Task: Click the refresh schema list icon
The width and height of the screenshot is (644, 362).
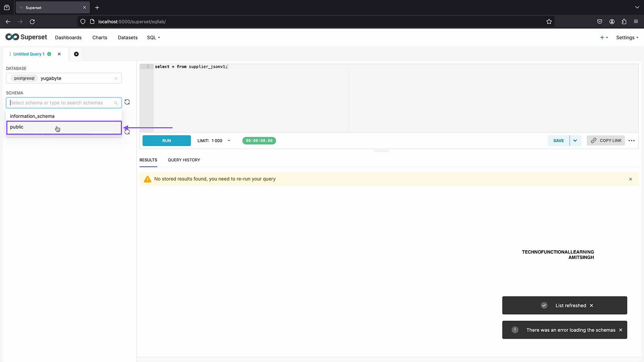Action: point(127,102)
